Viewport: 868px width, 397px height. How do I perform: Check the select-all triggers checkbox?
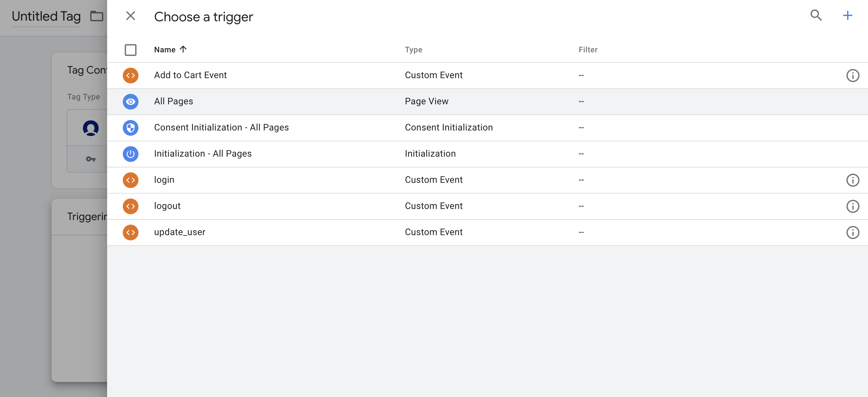click(x=130, y=50)
